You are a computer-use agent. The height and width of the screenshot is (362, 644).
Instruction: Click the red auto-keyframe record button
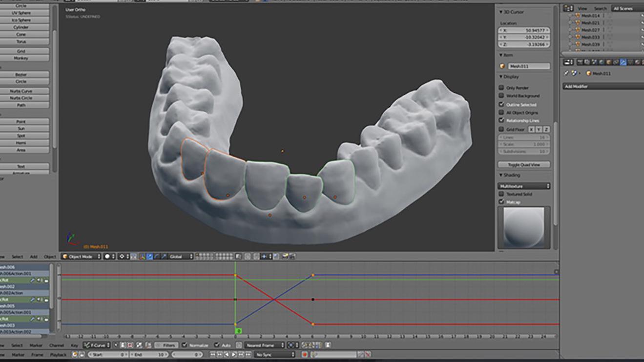[x=305, y=355]
